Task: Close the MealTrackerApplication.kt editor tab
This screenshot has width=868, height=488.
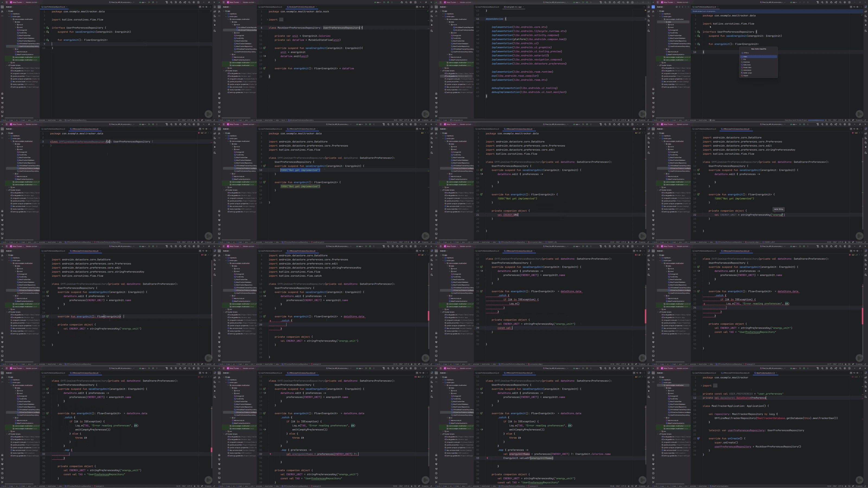Action: 776,373
